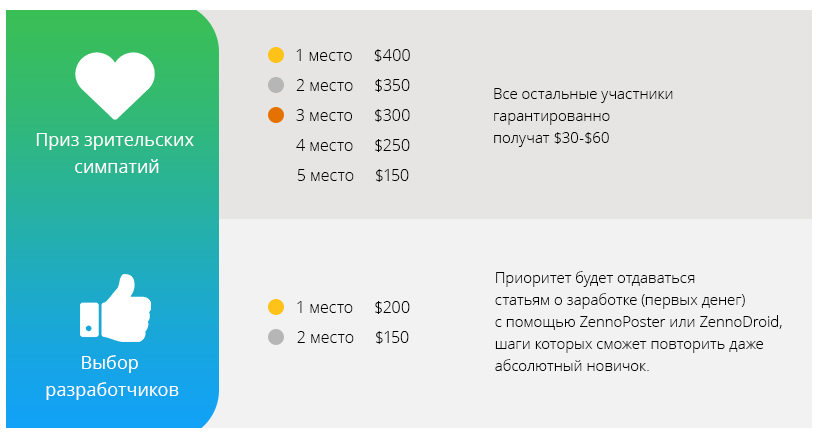823x434 pixels.
Task: Select the "Выбор разработчиков" label
Action: [x=113, y=375]
